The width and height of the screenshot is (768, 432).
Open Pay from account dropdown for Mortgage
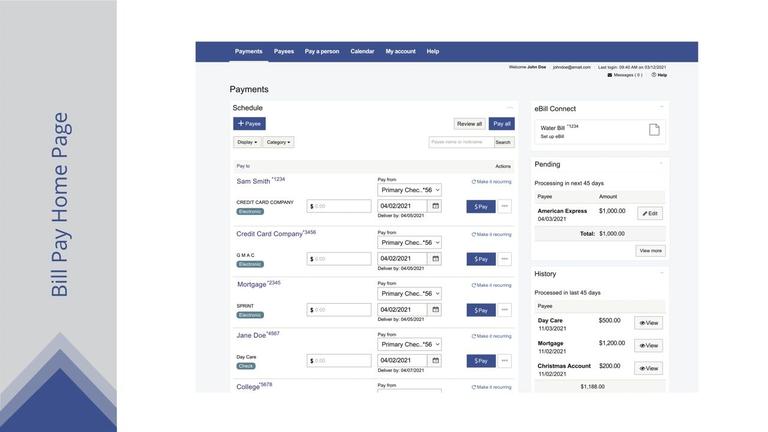coord(409,294)
